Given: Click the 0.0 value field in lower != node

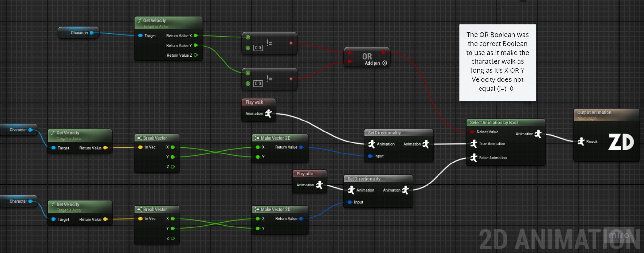Looking at the screenshot, I should point(258,84).
